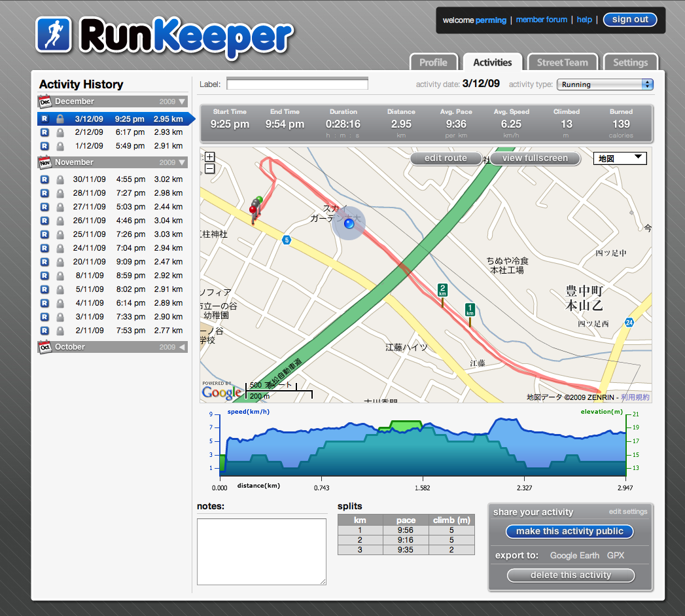The height and width of the screenshot is (616, 685).
Task: Toggle privacy lock of 26/11/09 activity
Action: coord(60,221)
